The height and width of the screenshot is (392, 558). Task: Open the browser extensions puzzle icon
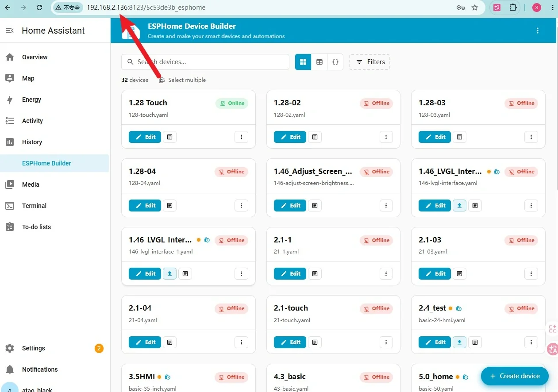(x=513, y=8)
